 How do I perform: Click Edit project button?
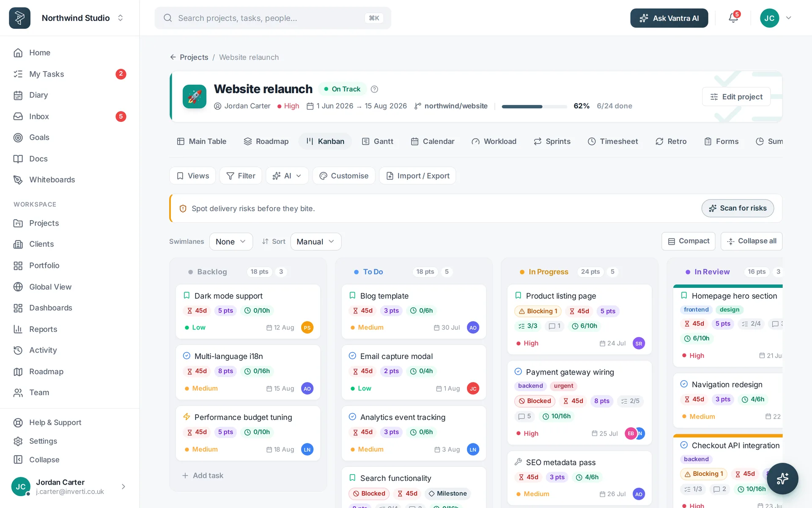[736, 97]
